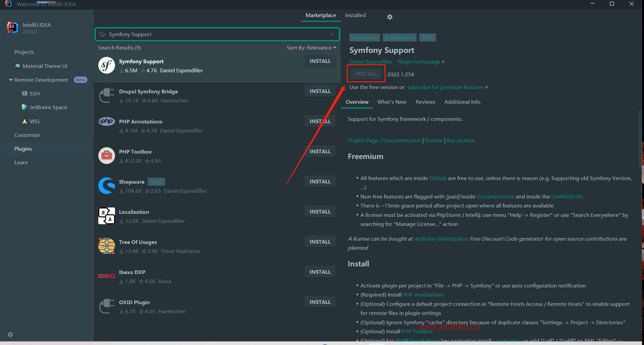
Task: Select the Tree Of Usages plugin icon
Action: pos(107,246)
